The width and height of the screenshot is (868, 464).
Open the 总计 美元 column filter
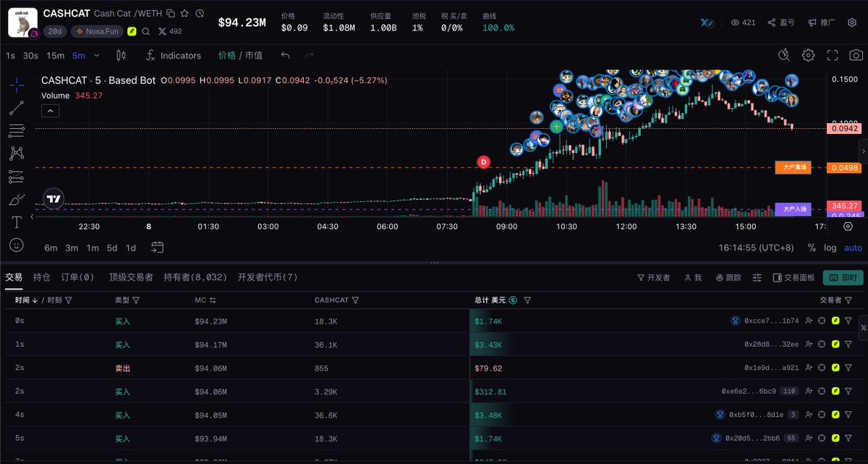(x=527, y=300)
